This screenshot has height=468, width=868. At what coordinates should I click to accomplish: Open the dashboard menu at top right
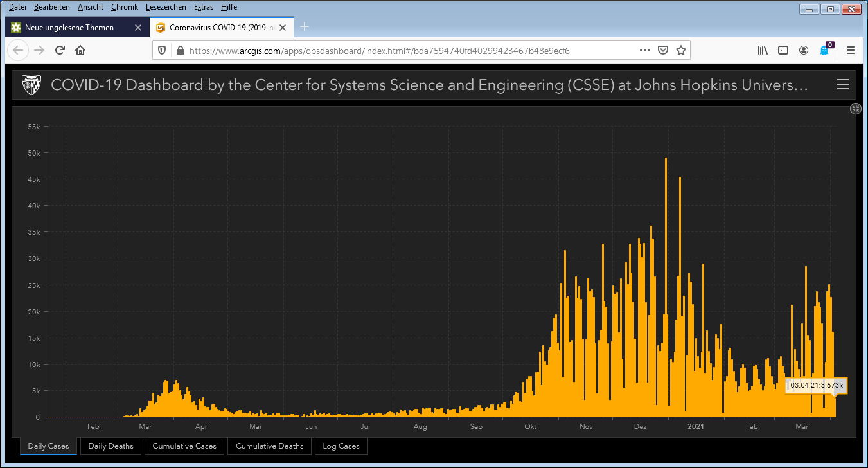843,85
